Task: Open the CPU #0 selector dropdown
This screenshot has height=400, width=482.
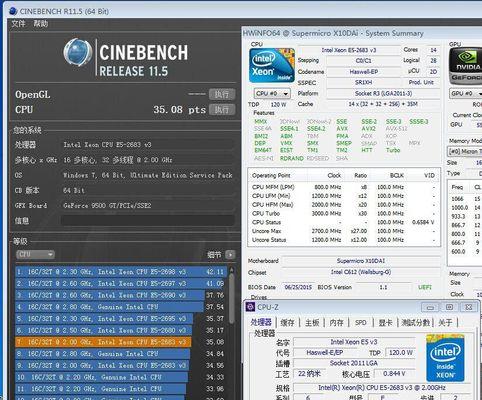Action: pos(272,94)
